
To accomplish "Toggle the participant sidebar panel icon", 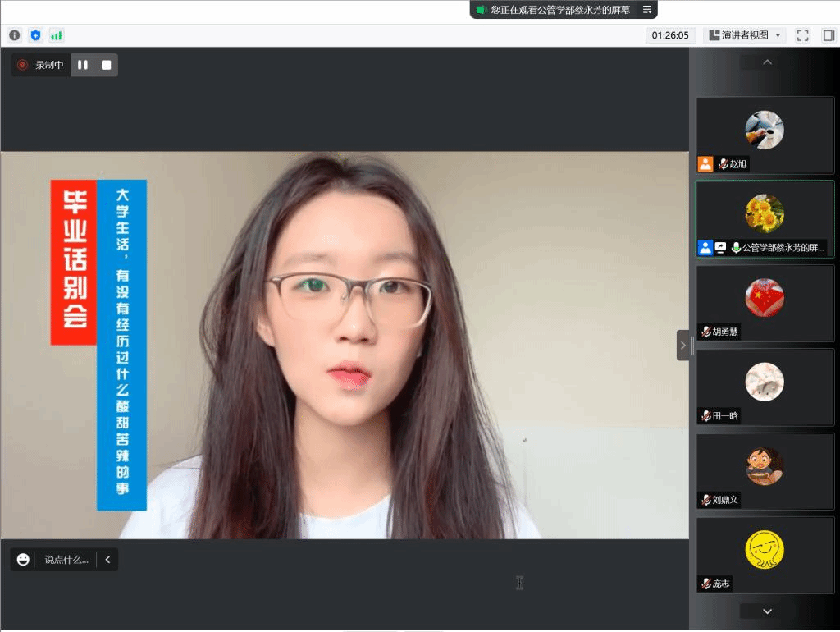I will [829, 35].
